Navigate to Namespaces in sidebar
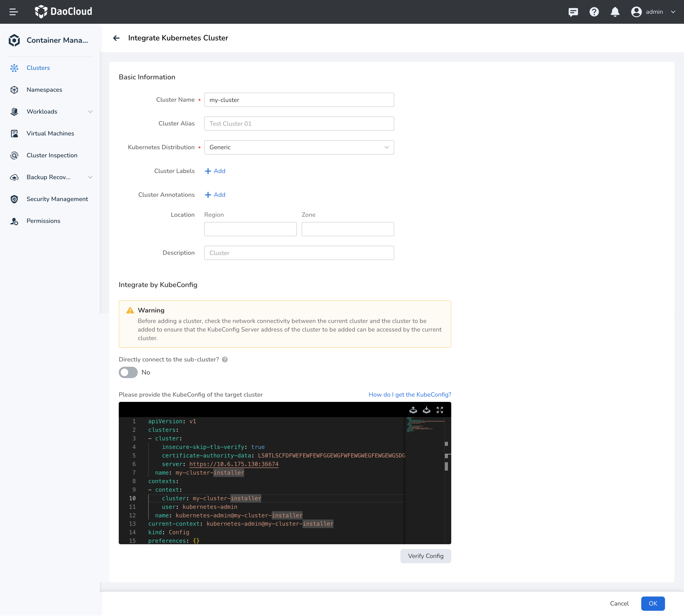The image size is (684, 616). point(44,89)
